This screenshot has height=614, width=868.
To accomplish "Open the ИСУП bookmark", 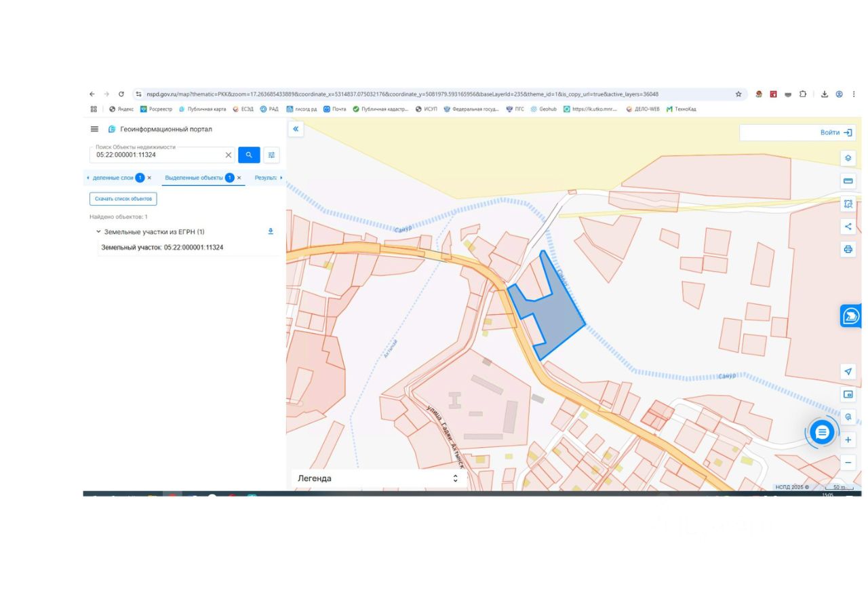I will [427, 109].
